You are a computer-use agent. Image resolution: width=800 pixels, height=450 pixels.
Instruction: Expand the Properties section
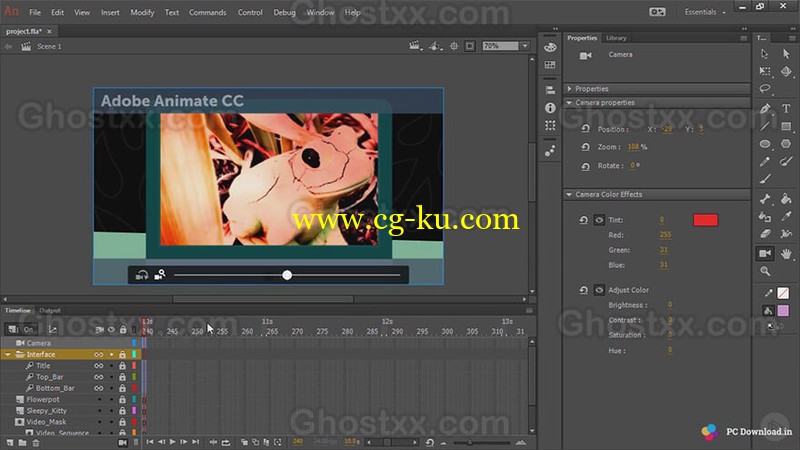click(570, 89)
